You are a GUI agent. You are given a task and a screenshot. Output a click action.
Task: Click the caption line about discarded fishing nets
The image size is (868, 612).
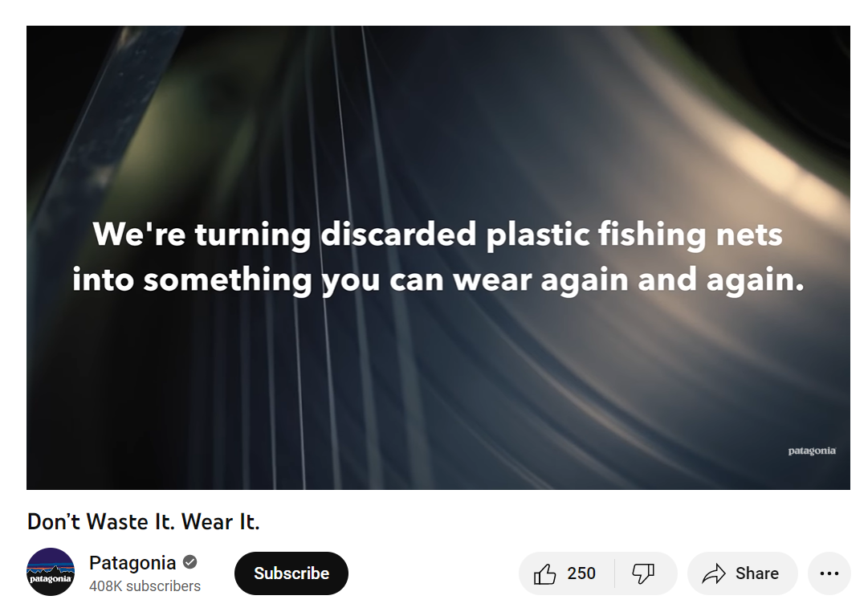[x=438, y=235]
